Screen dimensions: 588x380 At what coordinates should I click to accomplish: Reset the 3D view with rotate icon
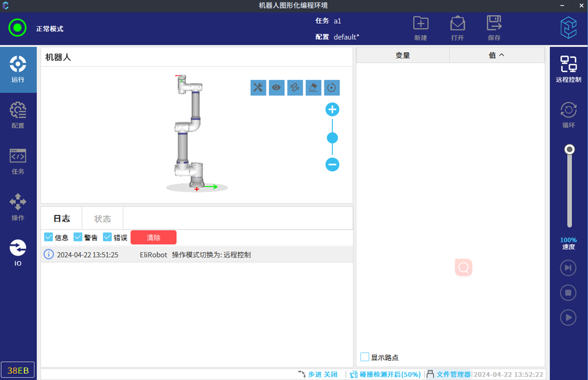[332, 88]
